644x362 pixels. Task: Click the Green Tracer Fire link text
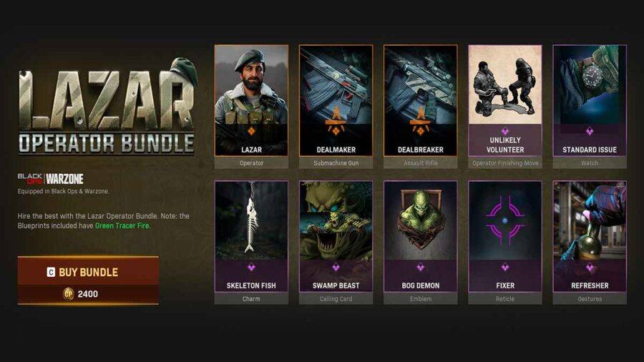click(x=122, y=226)
